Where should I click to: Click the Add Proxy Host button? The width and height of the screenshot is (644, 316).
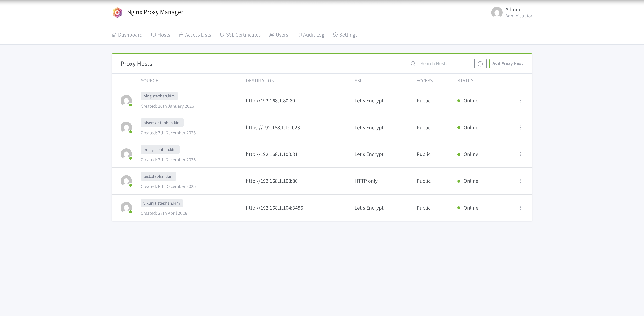point(508,64)
